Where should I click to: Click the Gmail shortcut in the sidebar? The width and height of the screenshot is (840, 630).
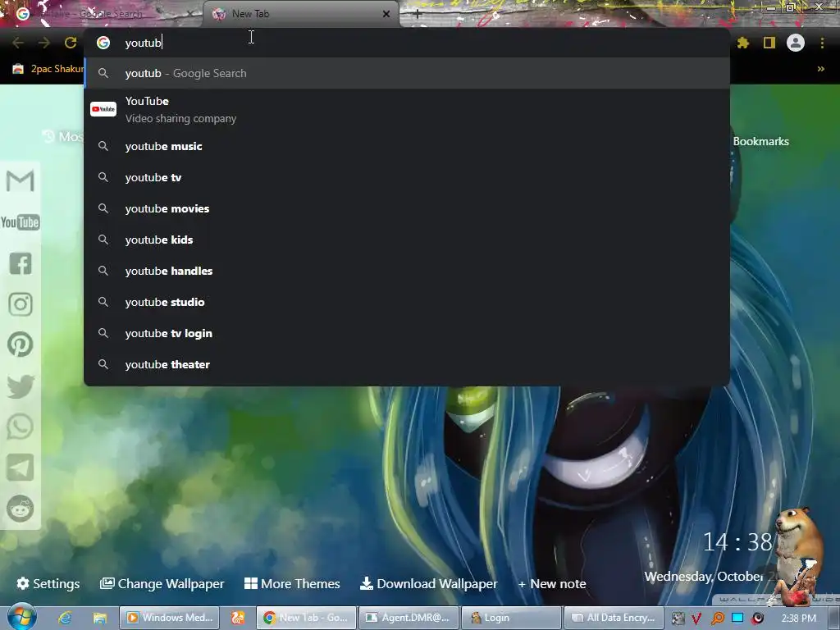[x=21, y=180]
